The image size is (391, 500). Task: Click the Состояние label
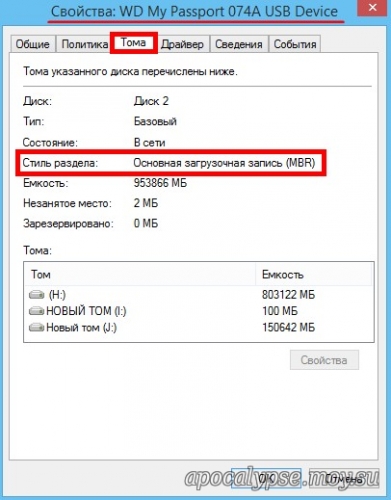point(50,143)
